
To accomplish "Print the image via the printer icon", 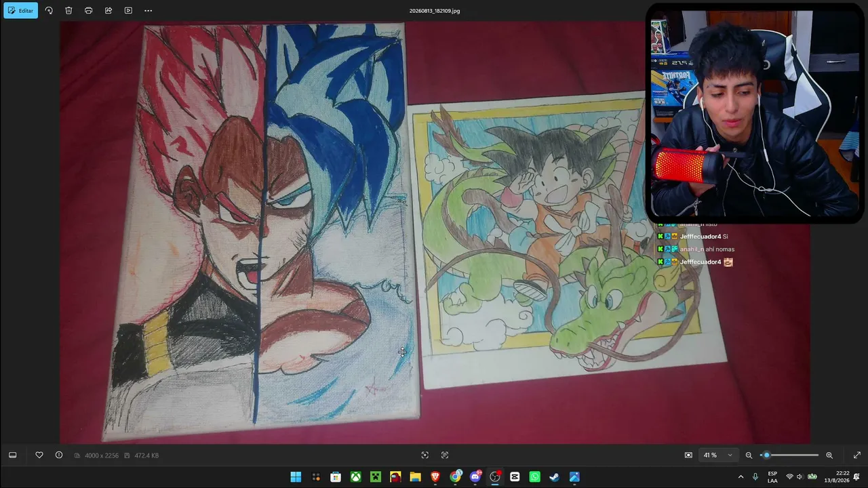I will 88,11.
